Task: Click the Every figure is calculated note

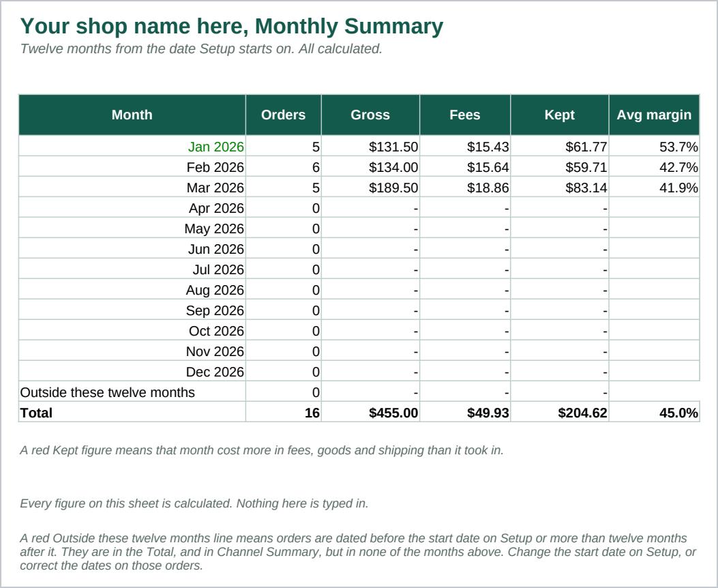Action: pos(194,503)
